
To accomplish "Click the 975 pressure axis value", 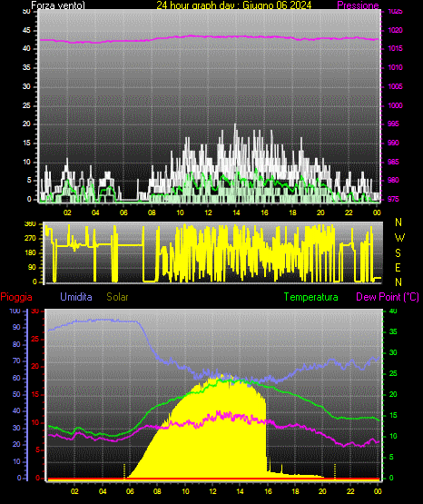I will coord(393,199).
